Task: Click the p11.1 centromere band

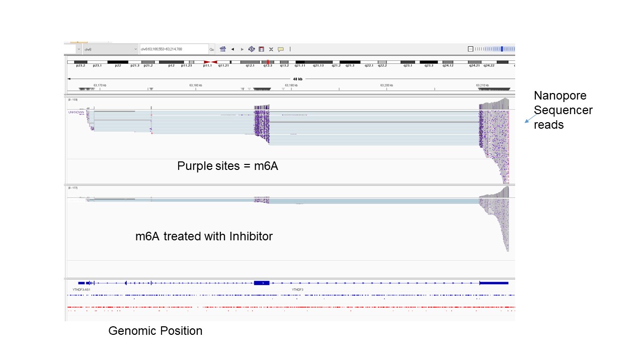Action: pyautogui.click(x=207, y=62)
